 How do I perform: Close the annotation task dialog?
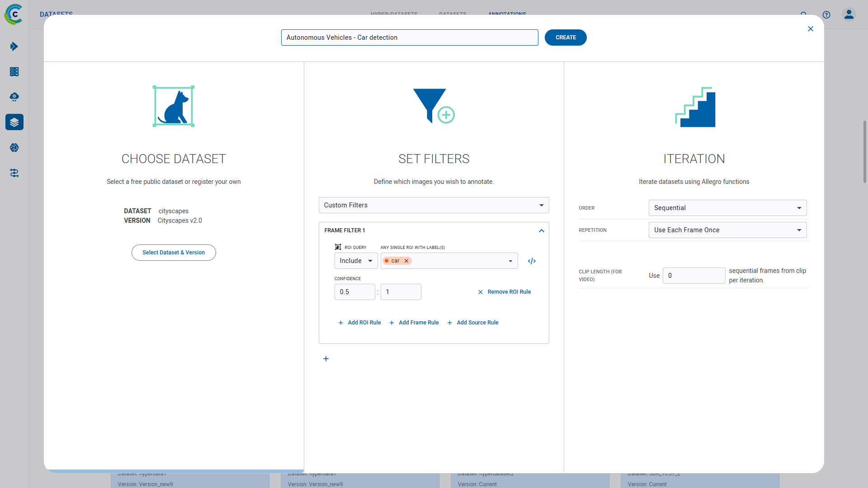pyautogui.click(x=811, y=29)
